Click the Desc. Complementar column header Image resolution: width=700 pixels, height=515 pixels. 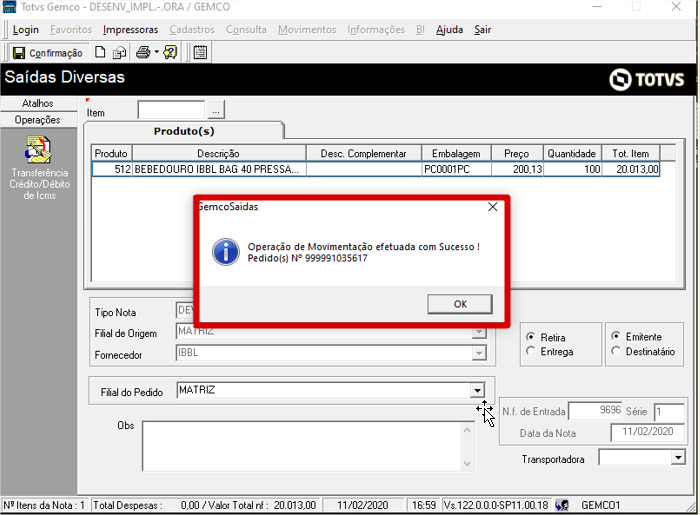click(363, 154)
